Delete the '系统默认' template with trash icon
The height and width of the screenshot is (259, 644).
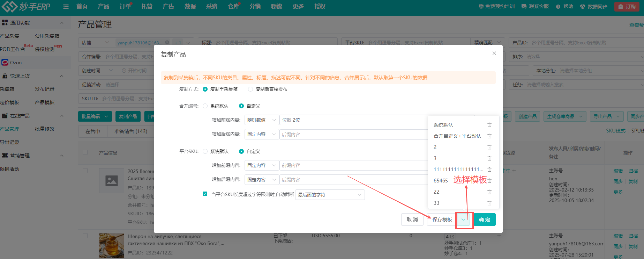coord(489,125)
